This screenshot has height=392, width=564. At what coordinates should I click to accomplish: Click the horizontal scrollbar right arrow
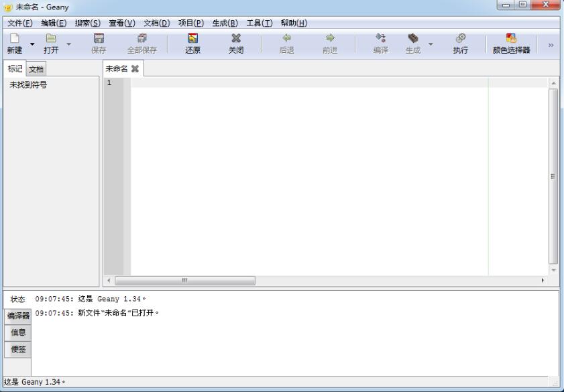(543, 280)
